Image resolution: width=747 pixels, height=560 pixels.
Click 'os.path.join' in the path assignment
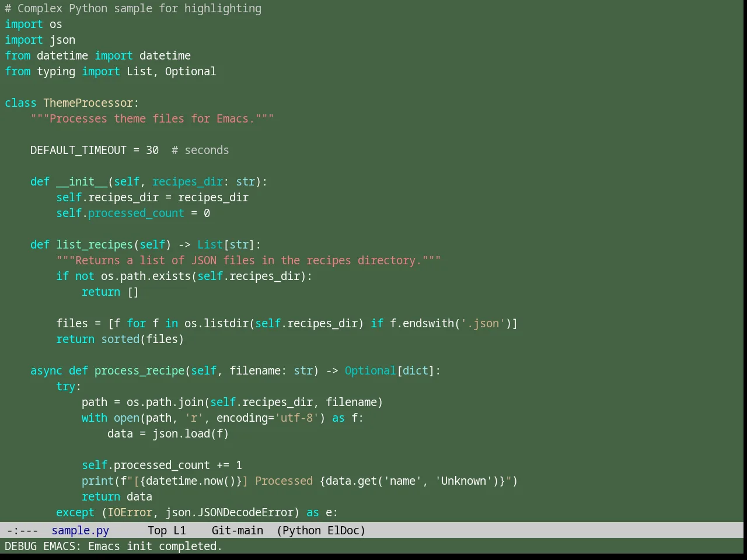pyautogui.click(x=165, y=402)
